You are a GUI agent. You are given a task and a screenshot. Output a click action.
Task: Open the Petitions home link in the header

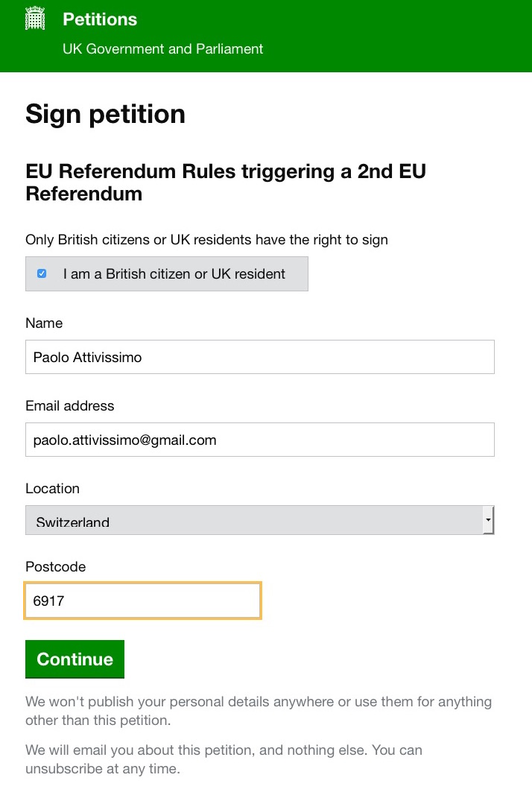tap(100, 19)
